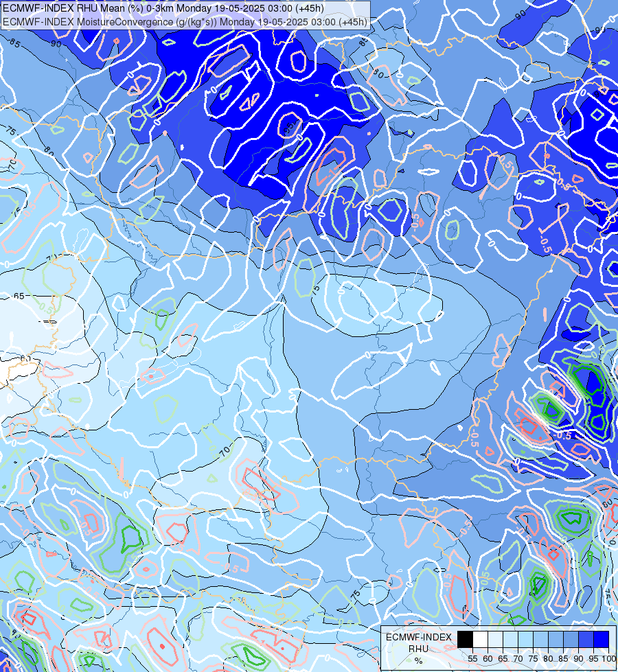The image size is (618, 672).
Task: Select the 90–95 legend color swatch
Action: click(x=586, y=639)
